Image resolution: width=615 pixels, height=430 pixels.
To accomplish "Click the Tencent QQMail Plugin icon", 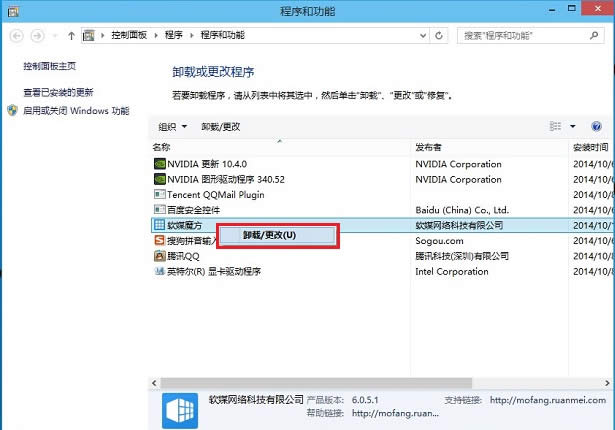I will click(x=158, y=195).
